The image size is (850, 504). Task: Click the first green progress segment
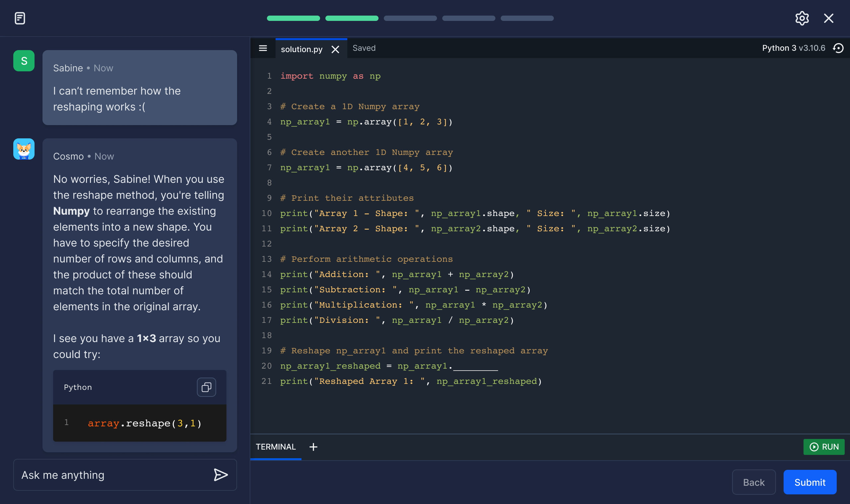[293, 18]
